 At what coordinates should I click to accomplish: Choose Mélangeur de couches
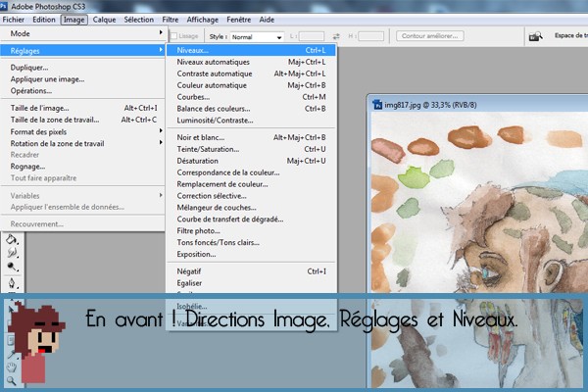pos(251,207)
